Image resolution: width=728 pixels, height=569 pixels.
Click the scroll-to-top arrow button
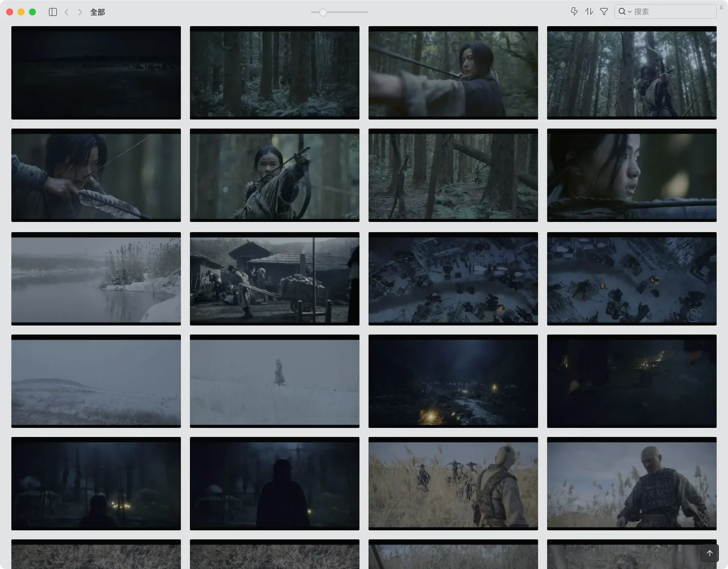710,553
